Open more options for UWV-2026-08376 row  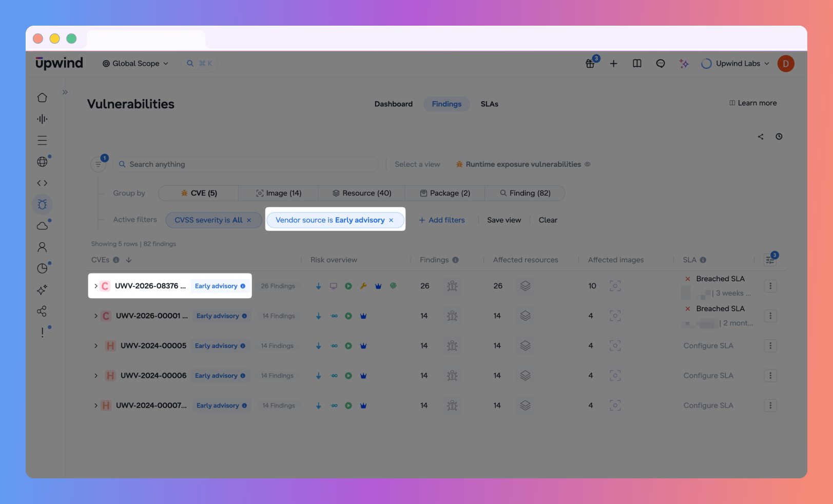click(770, 286)
